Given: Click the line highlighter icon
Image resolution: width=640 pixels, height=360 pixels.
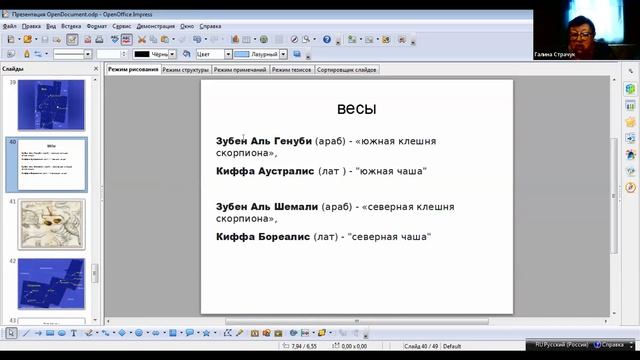Looking at the screenshot, I should pyautogui.click(x=27, y=54).
